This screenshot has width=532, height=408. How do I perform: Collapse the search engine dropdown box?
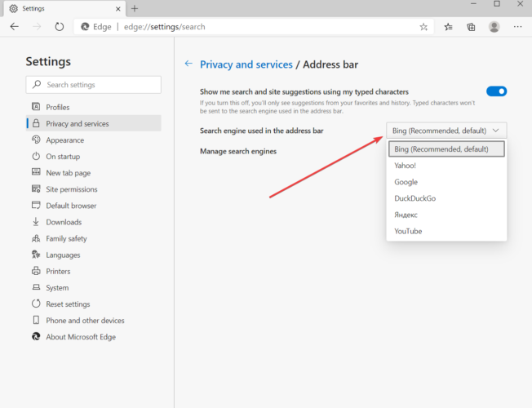click(446, 131)
